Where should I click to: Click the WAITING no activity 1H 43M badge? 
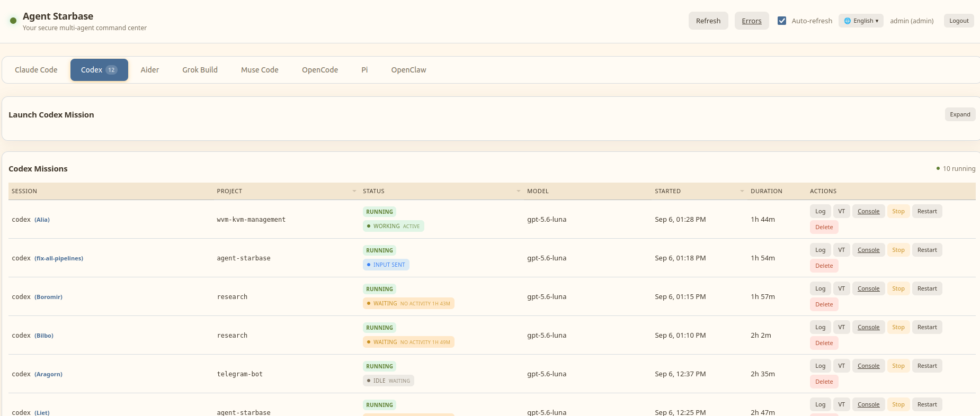[408, 303]
